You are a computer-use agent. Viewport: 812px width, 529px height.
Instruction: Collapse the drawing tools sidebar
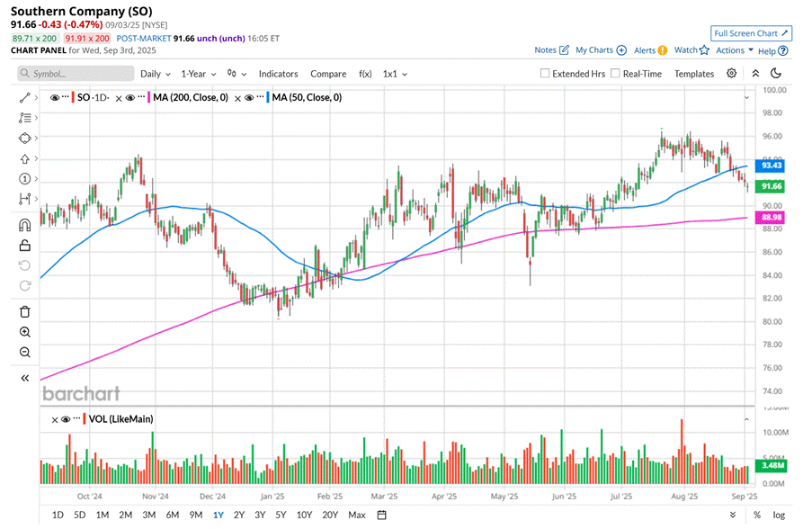click(25, 378)
